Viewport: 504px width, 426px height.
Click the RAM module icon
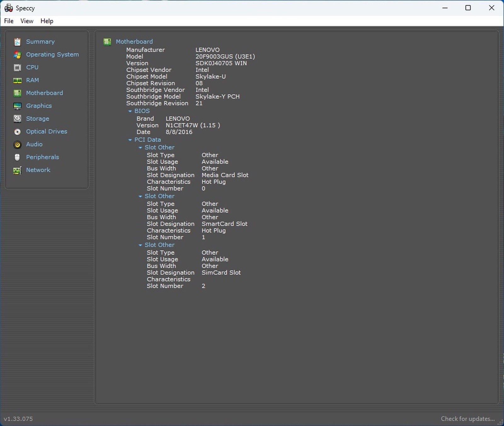[x=17, y=80]
